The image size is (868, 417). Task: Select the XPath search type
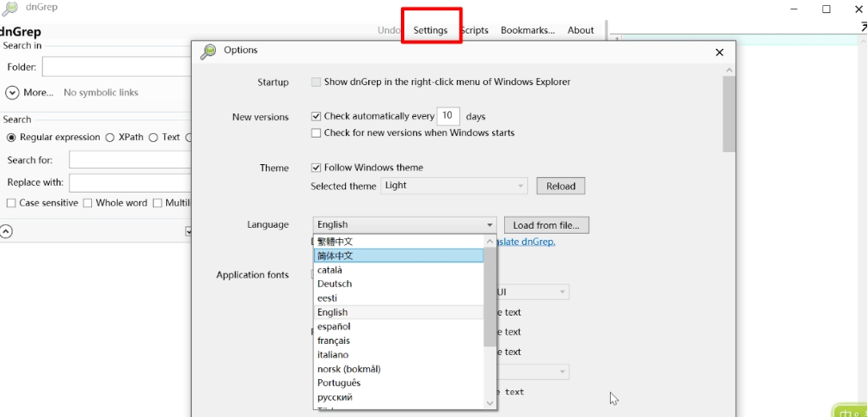pos(109,138)
